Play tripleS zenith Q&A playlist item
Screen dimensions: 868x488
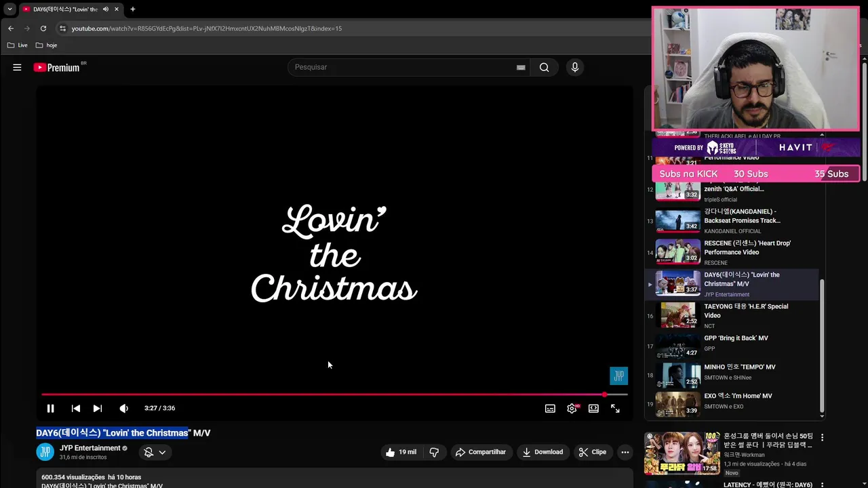point(732,191)
